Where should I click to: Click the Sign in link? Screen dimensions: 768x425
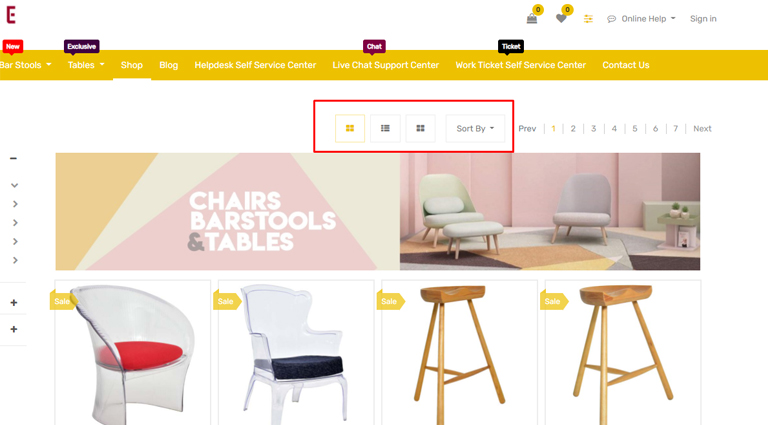pos(703,19)
